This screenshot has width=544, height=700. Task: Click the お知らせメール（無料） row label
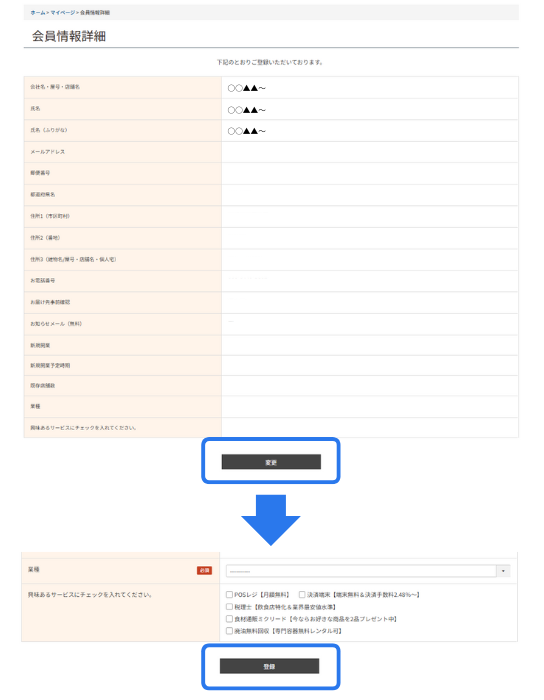[56, 324]
